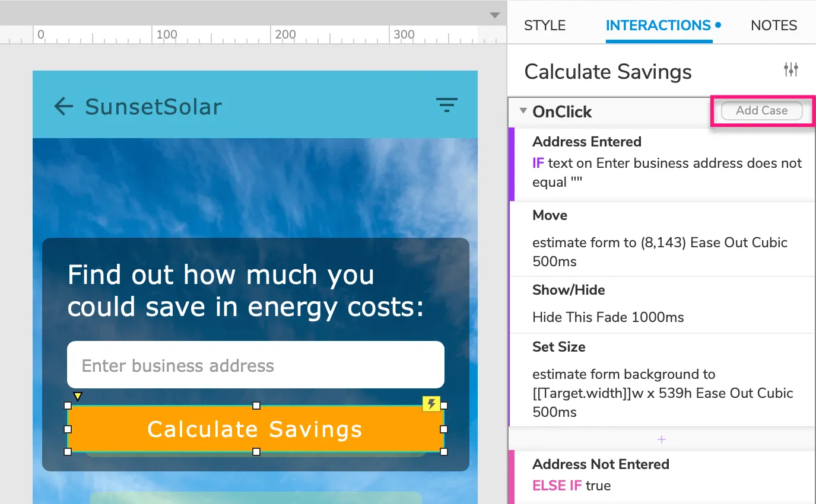Select the Address Not Entered case

coord(601,464)
